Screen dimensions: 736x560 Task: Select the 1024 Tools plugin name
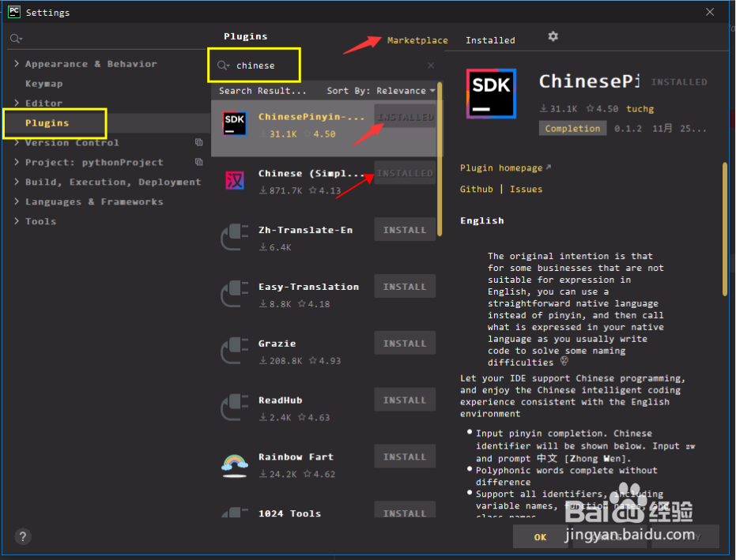coord(289,513)
